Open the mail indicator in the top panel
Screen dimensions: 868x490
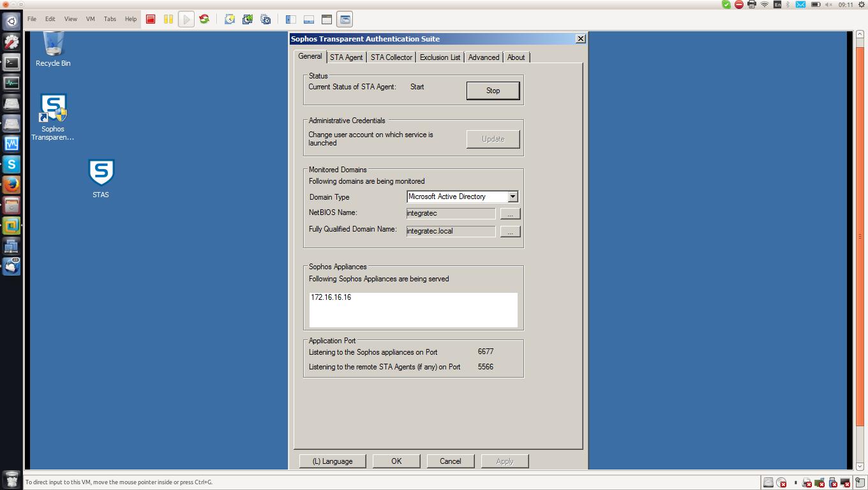[800, 4]
